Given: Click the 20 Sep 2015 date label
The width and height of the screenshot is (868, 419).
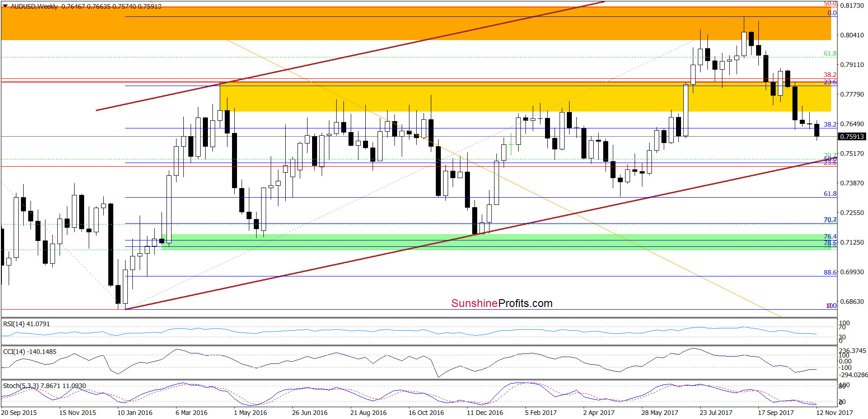Looking at the screenshot, I should pyautogui.click(x=19, y=413).
